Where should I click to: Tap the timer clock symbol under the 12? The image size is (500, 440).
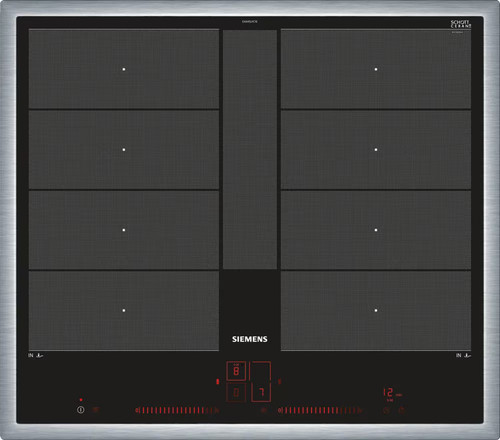386,410
